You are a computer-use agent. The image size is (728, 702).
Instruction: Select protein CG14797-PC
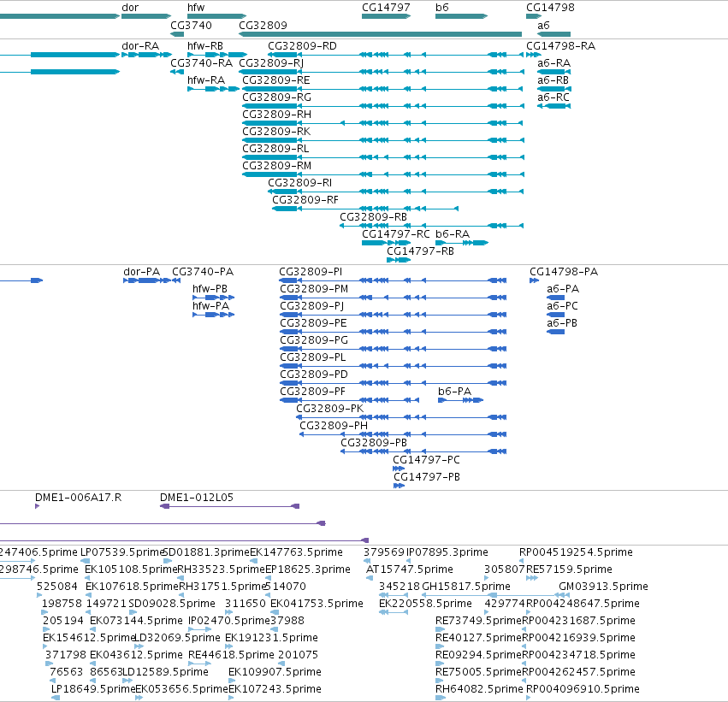(426, 461)
